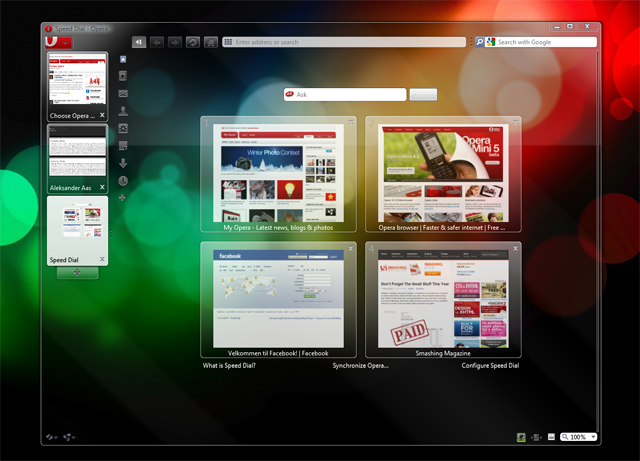
Task: Open the Notes panel icon
Action: coord(123,146)
